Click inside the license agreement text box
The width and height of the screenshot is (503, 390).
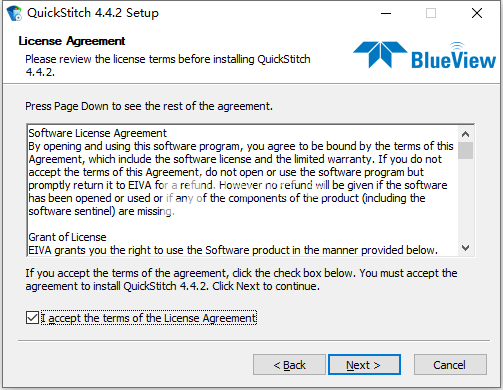242,190
